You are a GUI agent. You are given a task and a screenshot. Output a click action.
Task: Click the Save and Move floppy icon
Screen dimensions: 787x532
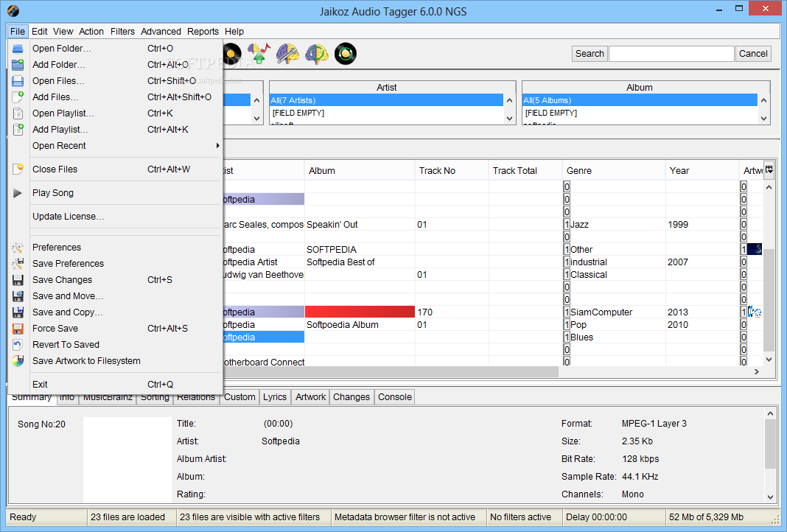pyautogui.click(x=18, y=296)
